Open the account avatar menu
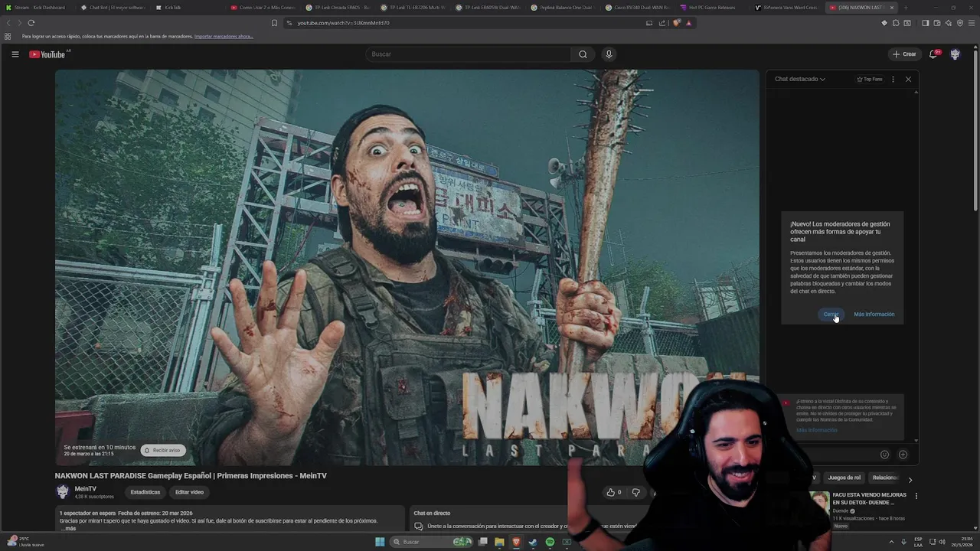Image resolution: width=980 pixels, height=551 pixels. [955, 54]
